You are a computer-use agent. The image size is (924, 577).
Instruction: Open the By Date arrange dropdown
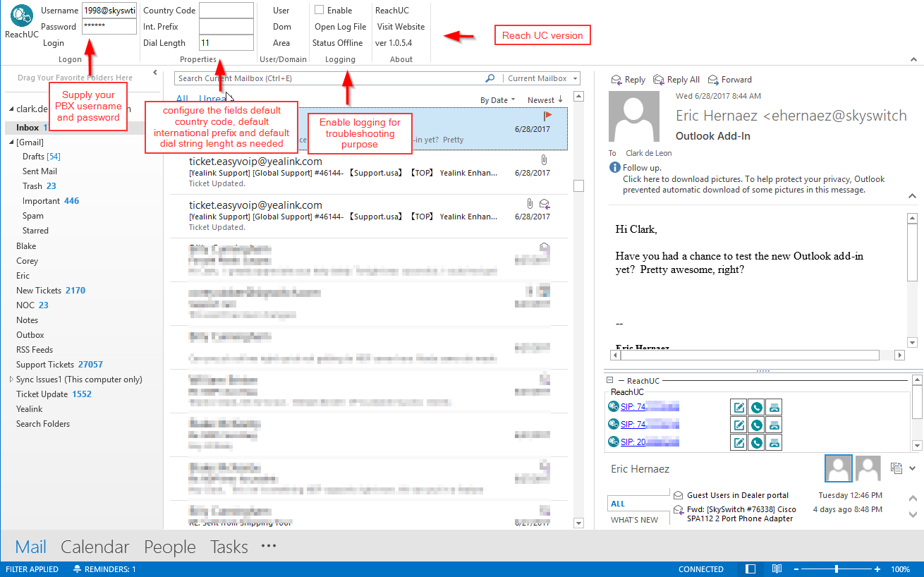coord(498,100)
